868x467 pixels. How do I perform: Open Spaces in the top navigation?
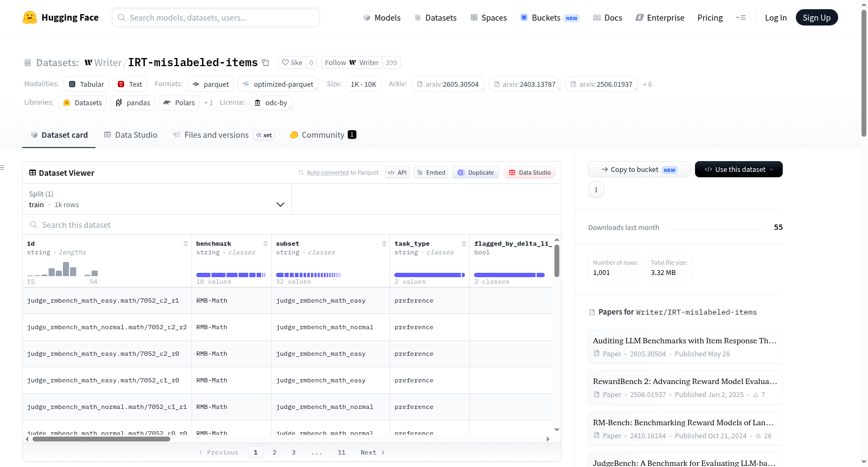click(x=489, y=18)
